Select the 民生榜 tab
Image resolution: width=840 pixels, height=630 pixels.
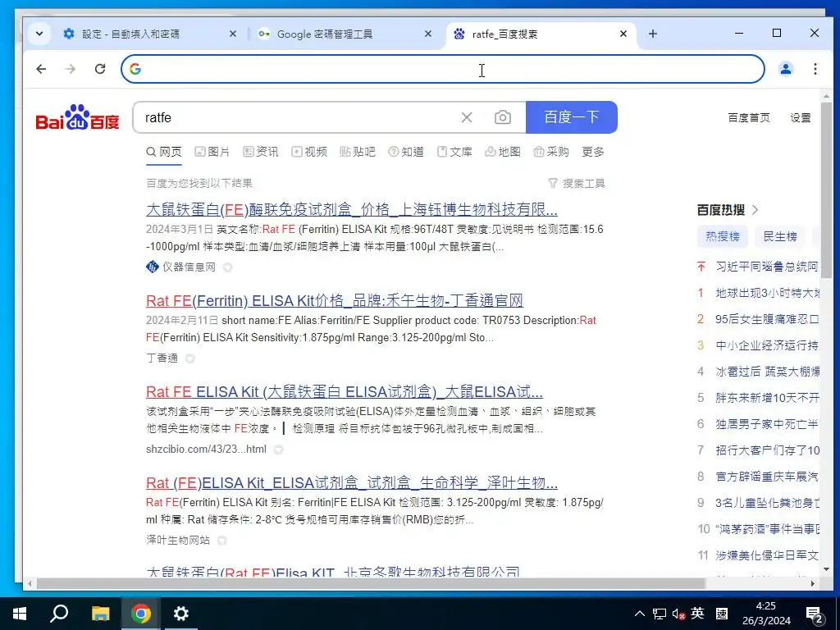pyautogui.click(x=780, y=236)
